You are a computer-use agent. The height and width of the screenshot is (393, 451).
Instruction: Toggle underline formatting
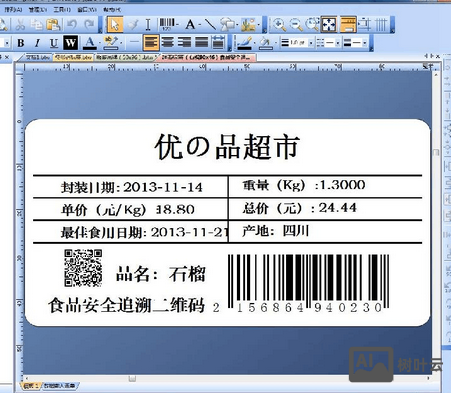click(54, 43)
